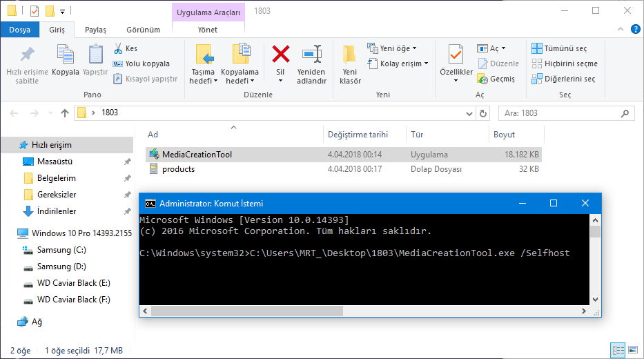Click Pin to Quick access (Hızlı erişime sabitle)
Screen dimensions: 644x359
click(x=27, y=64)
